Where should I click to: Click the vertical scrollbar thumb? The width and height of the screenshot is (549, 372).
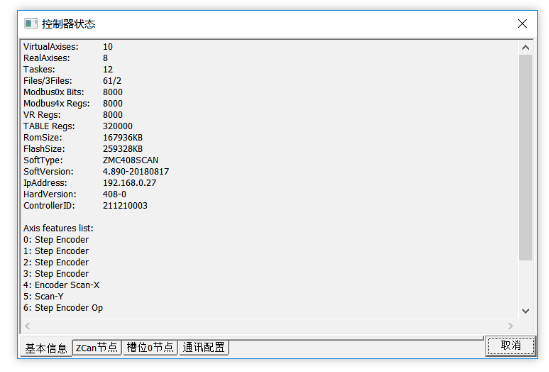525,157
